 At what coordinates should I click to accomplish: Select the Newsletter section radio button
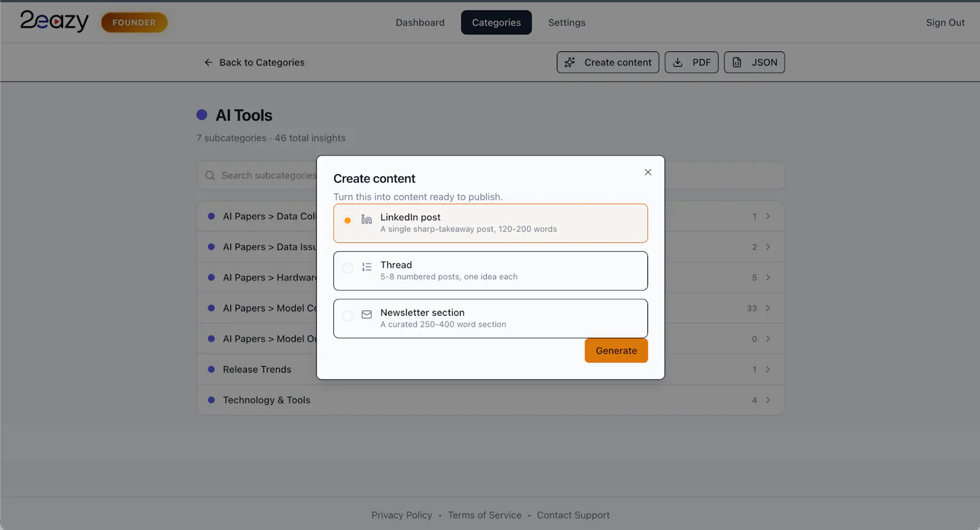click(x=347, y=316)
